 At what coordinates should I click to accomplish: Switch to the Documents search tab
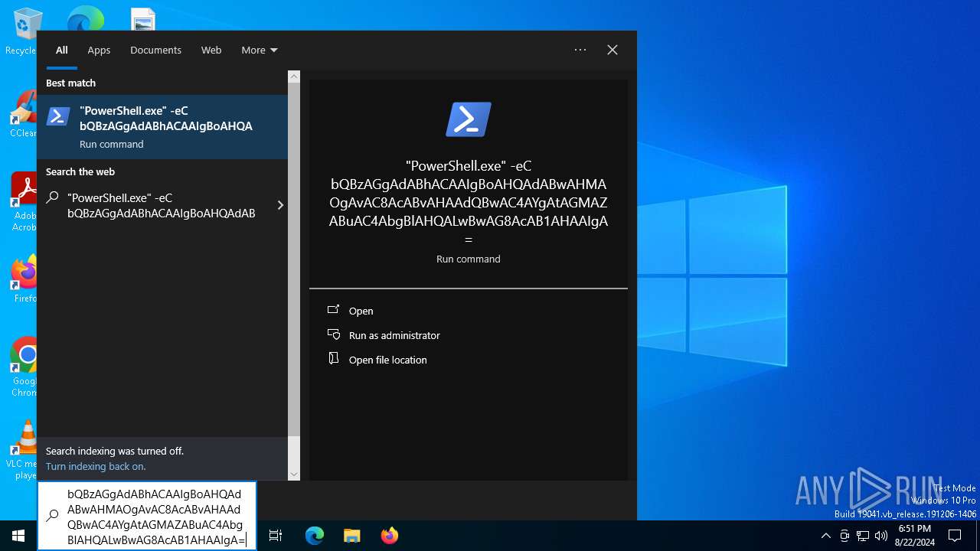(155, 50)
